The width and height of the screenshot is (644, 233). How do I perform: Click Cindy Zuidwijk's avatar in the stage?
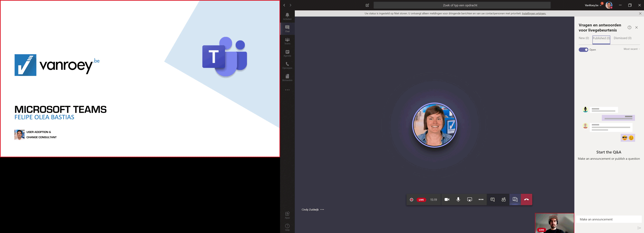[x=434, y=125]
